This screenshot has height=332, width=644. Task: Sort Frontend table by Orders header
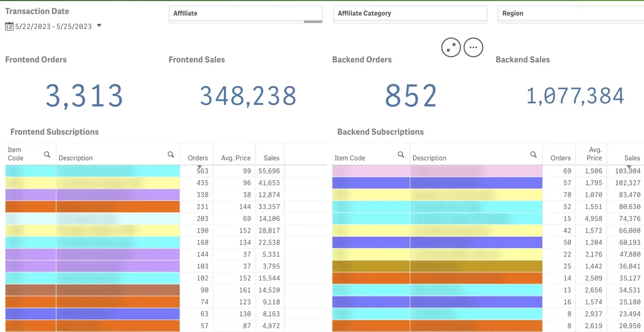click(197, 158)
